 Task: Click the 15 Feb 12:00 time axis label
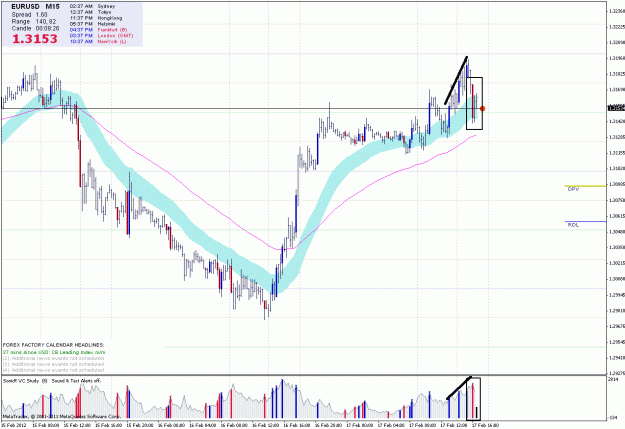tap(78, 425)
